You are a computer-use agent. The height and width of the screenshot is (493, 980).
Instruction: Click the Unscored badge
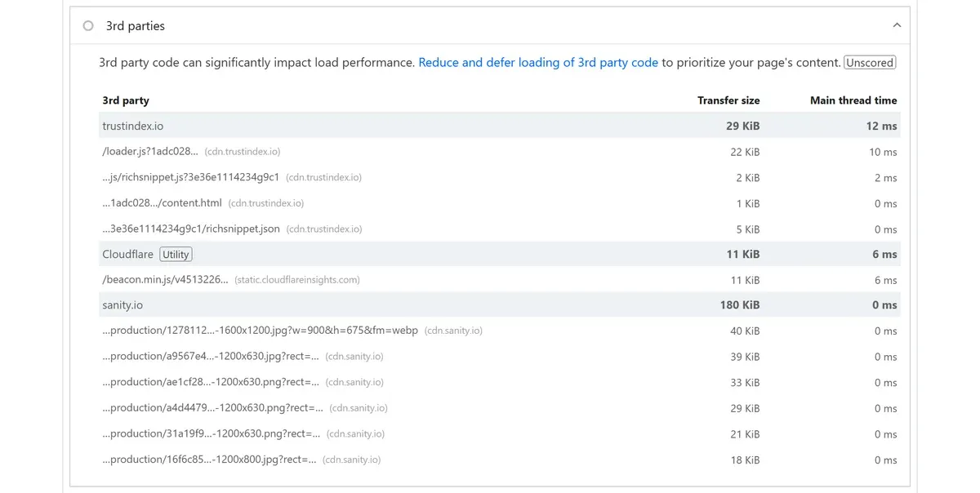(870, 62)
